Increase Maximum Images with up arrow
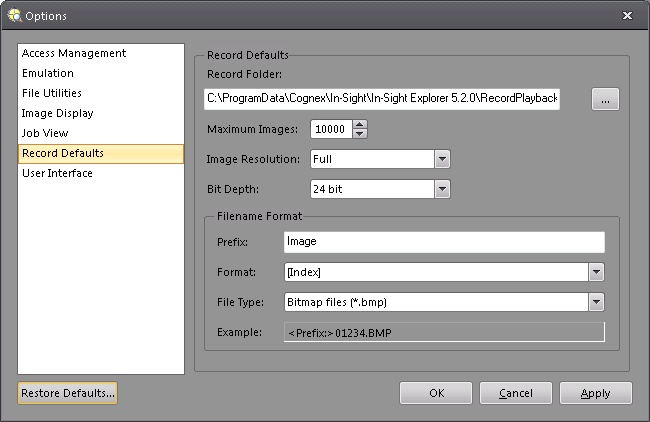This screenshot has width=650, height=422. [x=360, y=124]
